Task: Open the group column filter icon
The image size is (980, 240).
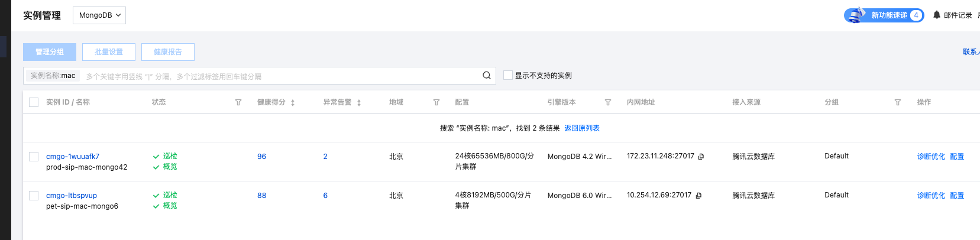Action: pyautogui.click(x=898, y=102)
